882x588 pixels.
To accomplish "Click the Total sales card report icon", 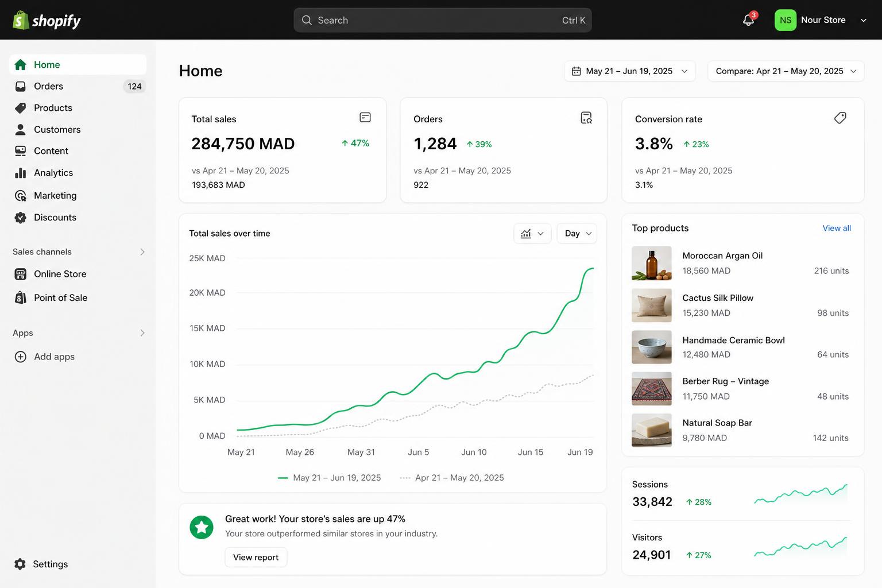I will (365, 117).
